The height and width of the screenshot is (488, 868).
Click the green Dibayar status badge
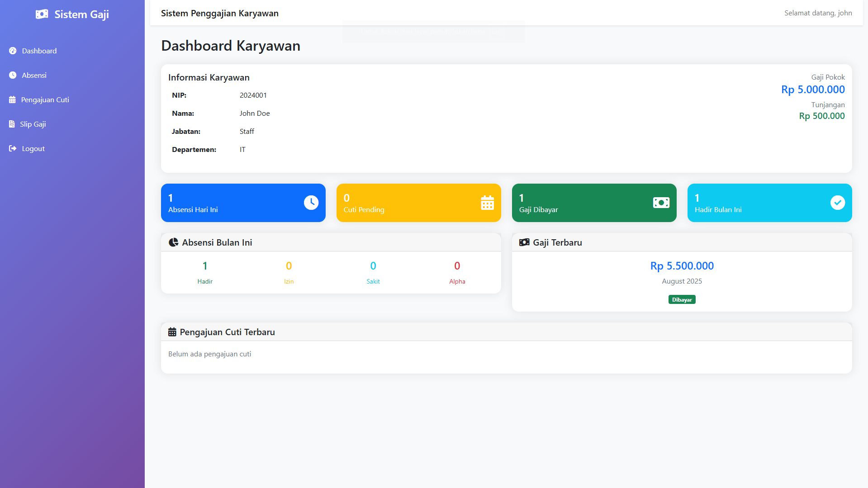(x=682, y=299)
